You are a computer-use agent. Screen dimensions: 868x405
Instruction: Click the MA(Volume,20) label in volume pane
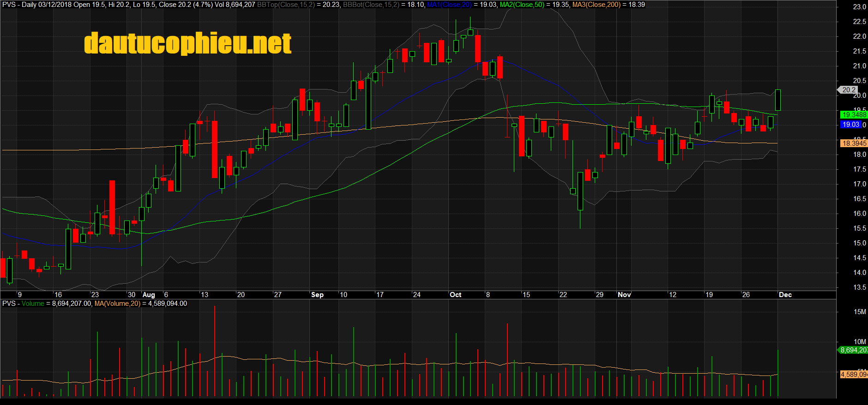(117, 304)
